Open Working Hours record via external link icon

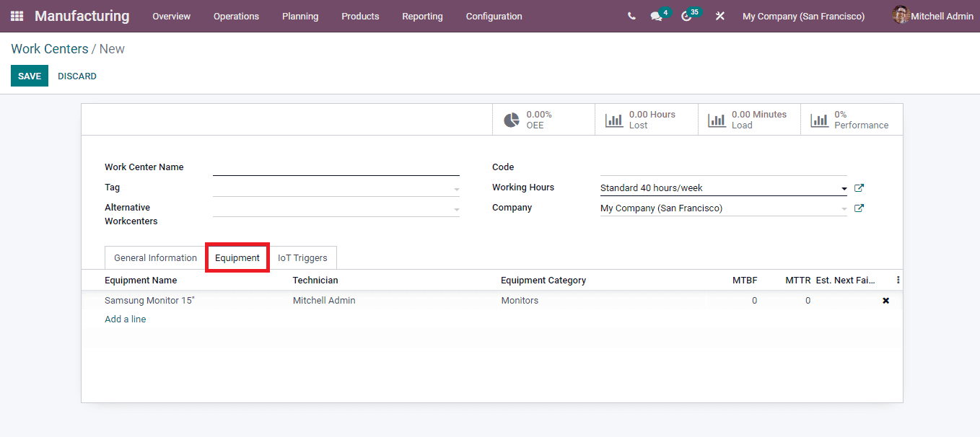[859, 187]
